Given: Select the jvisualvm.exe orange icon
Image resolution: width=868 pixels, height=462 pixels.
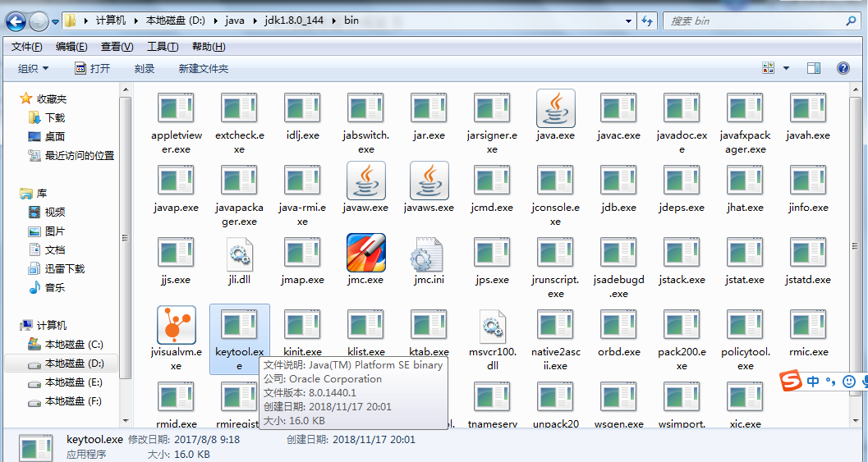Looking at the screenshot, I should click(177, 325).
